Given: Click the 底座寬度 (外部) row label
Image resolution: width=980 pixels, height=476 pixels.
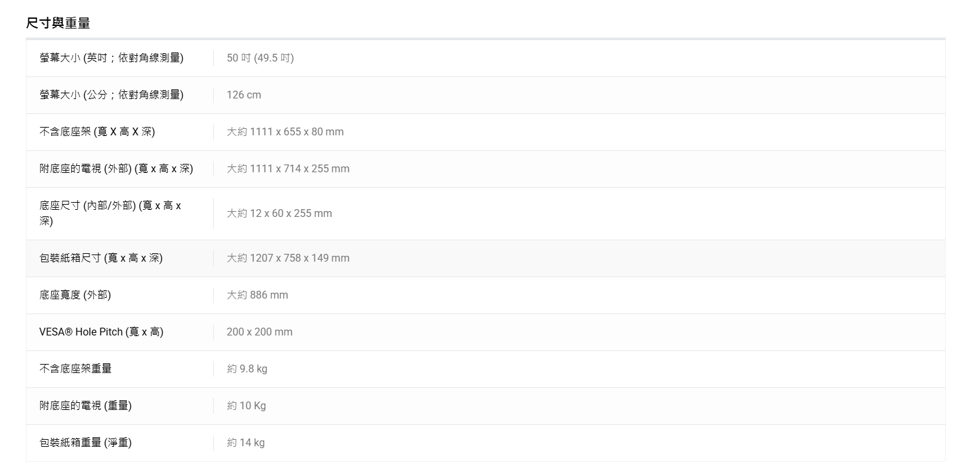Looking at the screenshot, I should click(75, 295).
